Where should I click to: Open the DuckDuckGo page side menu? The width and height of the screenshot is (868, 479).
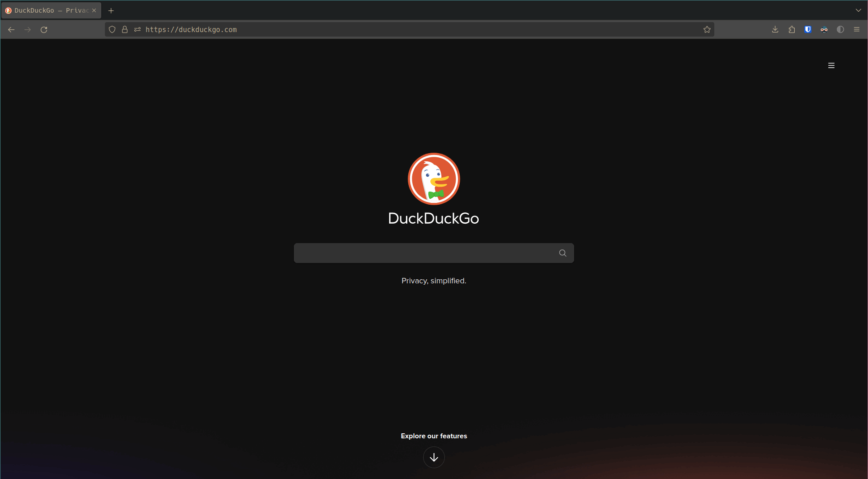[x=831, y=66]
